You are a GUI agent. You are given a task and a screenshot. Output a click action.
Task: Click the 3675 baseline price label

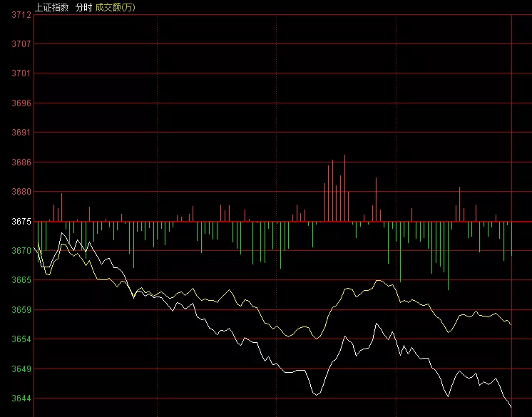pos(21,222)
